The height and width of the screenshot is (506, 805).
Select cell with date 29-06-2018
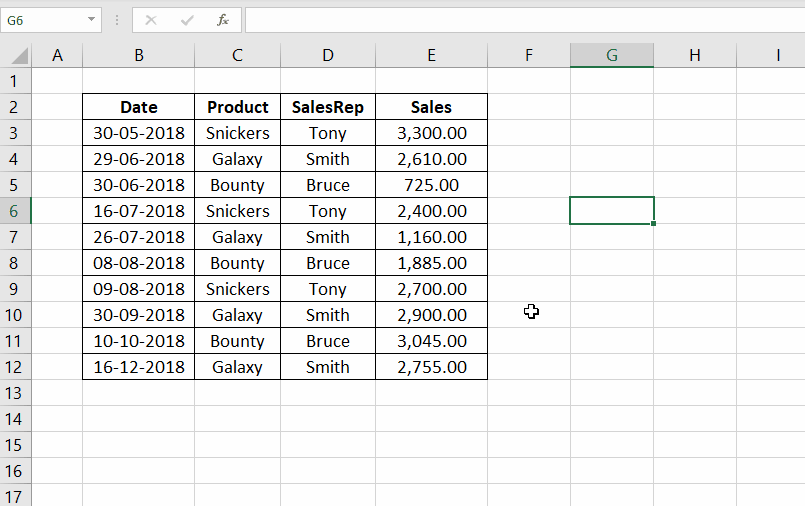tap(139, 159)
